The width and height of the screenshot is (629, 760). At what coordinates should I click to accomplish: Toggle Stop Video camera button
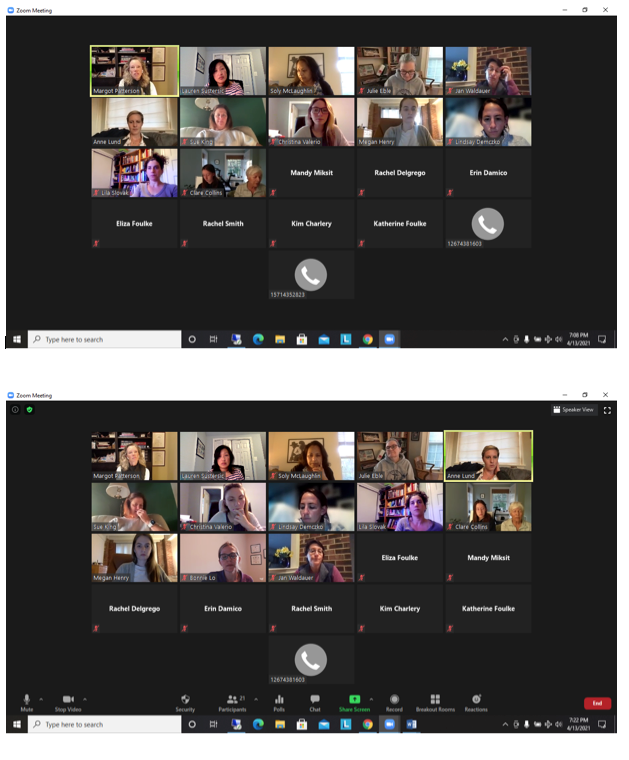(68, 699)
